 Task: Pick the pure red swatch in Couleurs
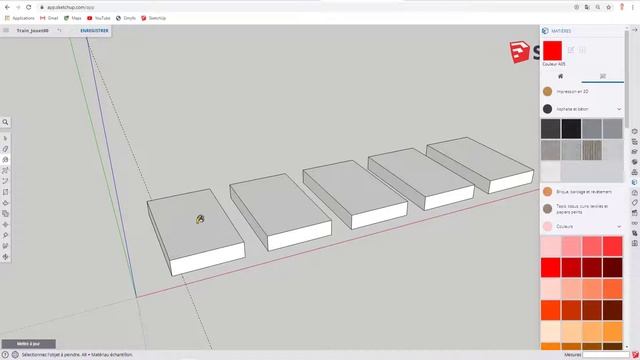pyautogui.click(x=551, y=267)
